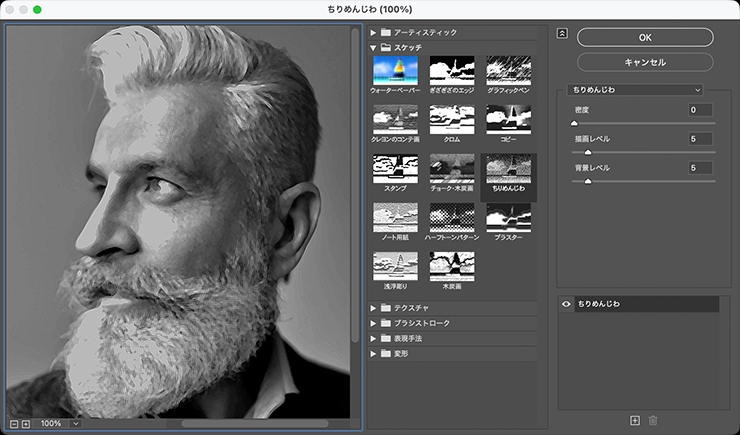Zoom out preview with minus button

coord(14,423)
